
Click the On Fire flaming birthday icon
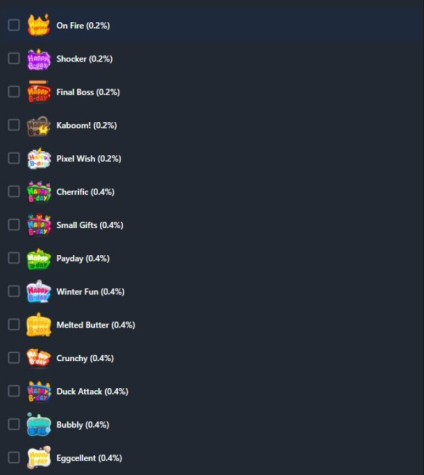pyautogui.click(x=39, y=25)
